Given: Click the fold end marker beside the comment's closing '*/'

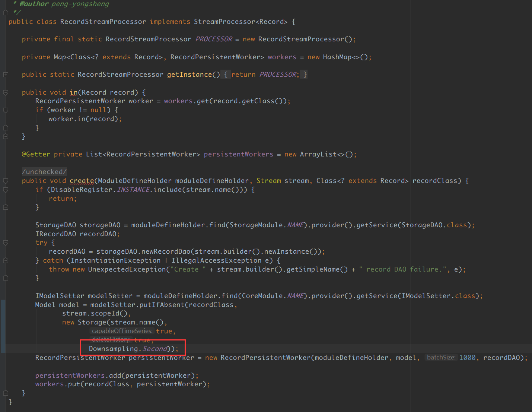Looking at the screenshot, I should tap(6, 13).
